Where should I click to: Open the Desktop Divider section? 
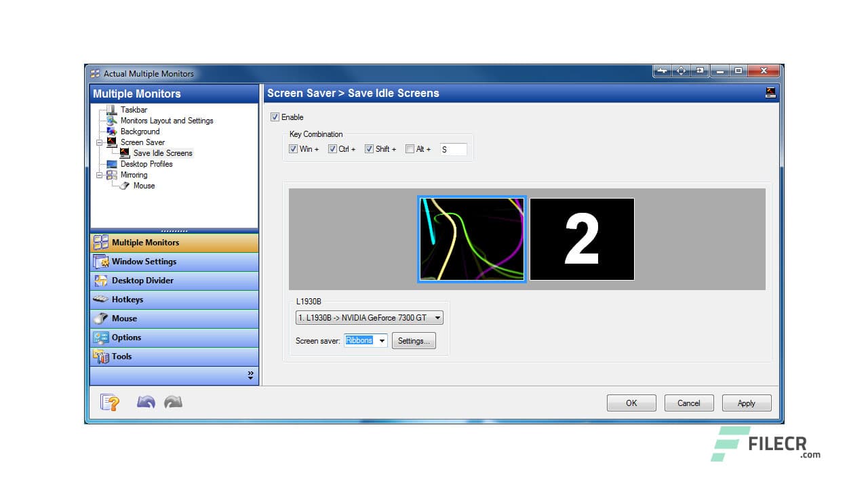[x=174, y=281]
